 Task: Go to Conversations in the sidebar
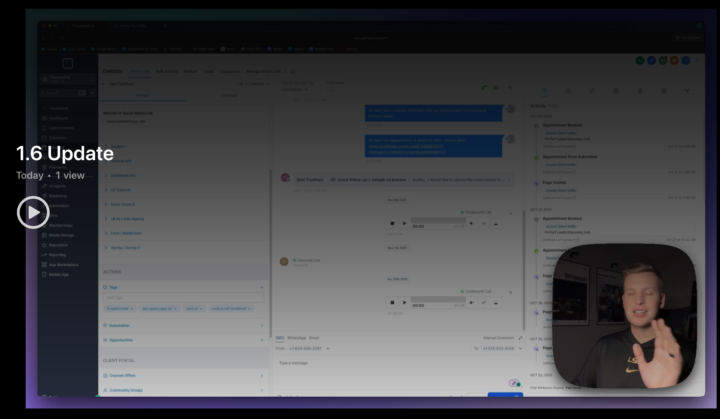tap(61, 128)
